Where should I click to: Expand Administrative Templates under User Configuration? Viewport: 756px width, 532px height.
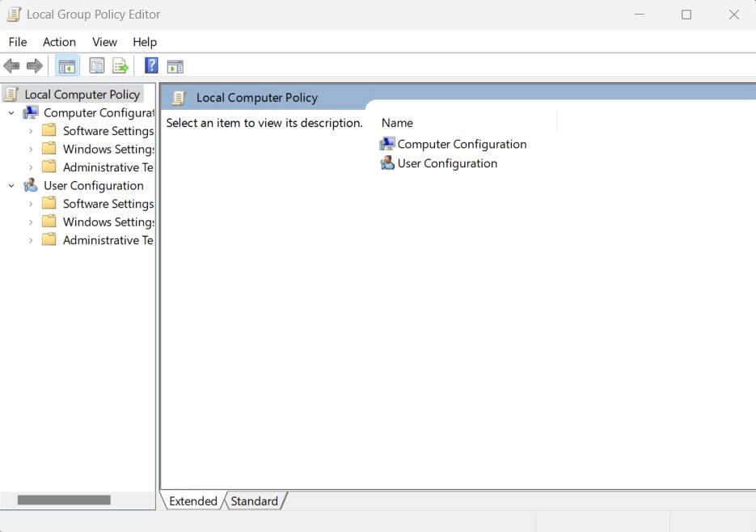[x=31, y=240]
